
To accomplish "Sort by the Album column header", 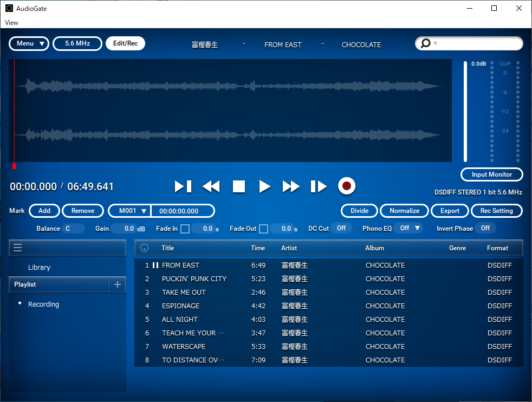I will tap(374, 248).
